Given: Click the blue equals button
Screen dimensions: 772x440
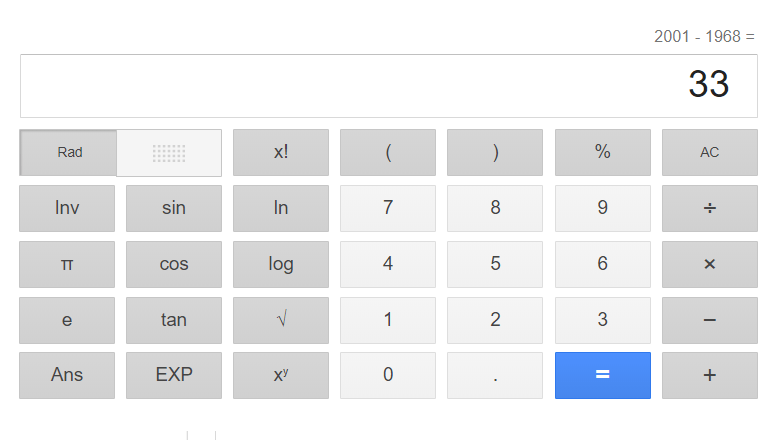Looking at the screenshot, I should click(602, 375).
